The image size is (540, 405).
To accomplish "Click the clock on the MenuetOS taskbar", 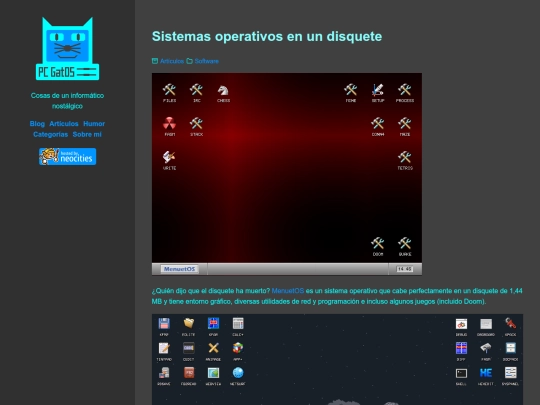I will 404,269.
